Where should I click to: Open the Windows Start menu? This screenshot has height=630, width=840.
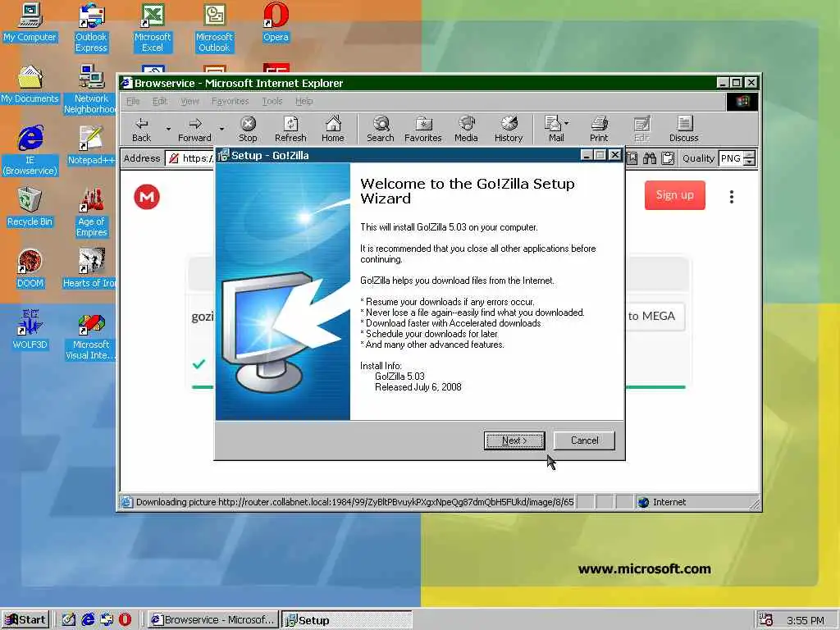click(x=25, y=620)
